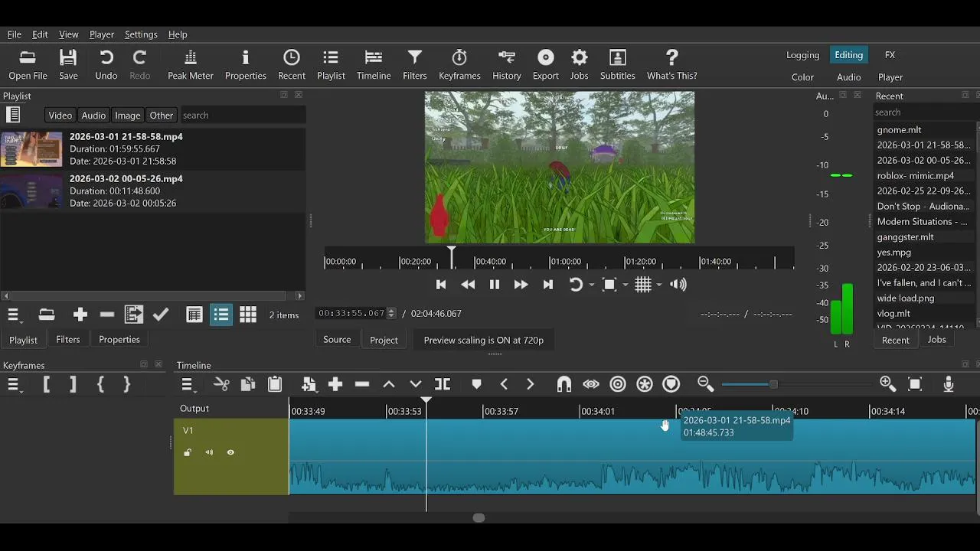Screen dimensions: 980x551
Task: Click the remove minus icon in the Playlist toolbar
Action: point(107,315)
